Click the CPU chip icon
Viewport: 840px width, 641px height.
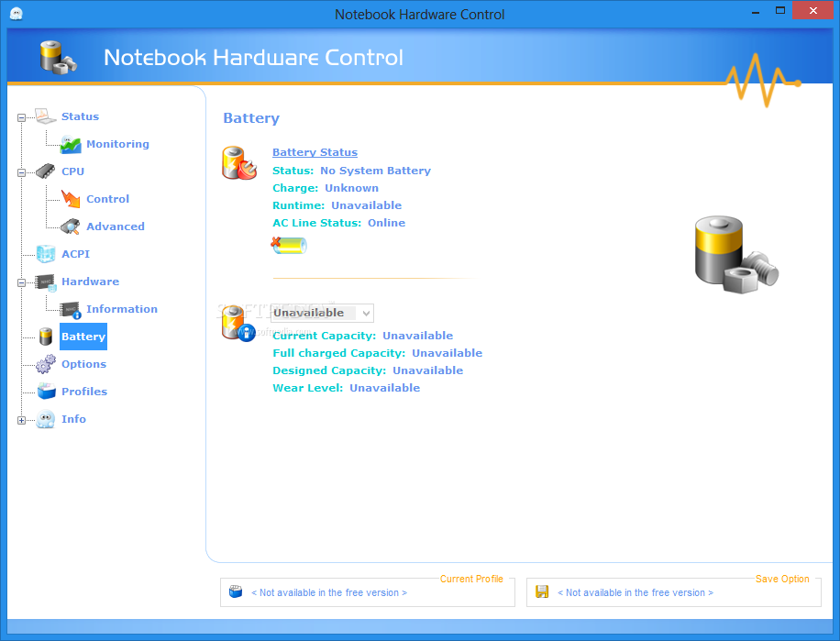coord(46,171)
